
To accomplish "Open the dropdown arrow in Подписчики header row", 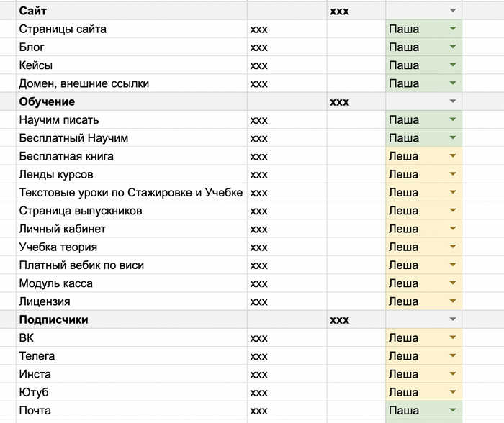I will [452, 319].
